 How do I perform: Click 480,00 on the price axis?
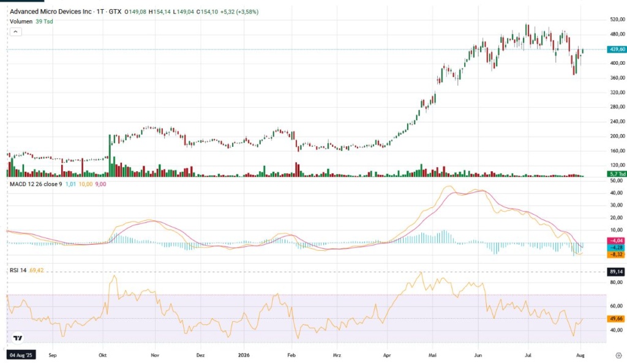(617, 34)
